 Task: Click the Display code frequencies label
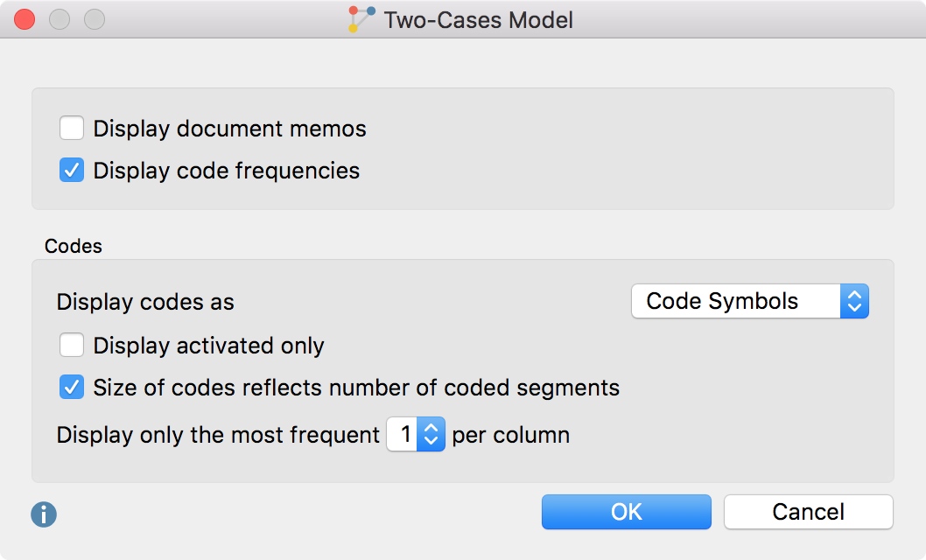[x=226, y=171]
